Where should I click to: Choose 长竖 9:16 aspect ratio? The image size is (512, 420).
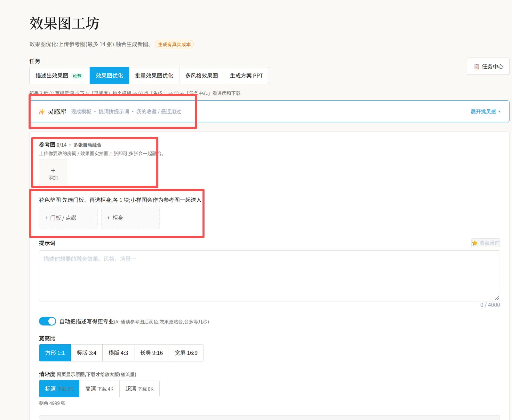pos(152,353)
